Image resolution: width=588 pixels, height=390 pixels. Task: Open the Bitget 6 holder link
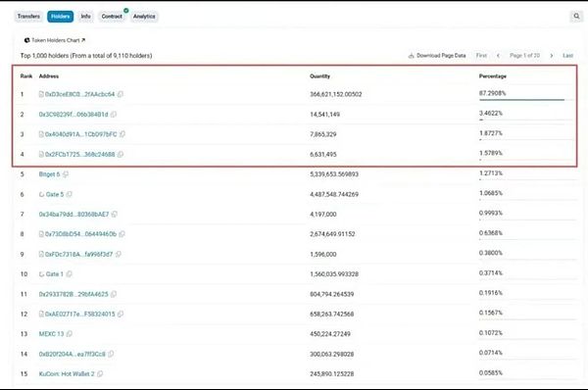(x=50, y=174)
